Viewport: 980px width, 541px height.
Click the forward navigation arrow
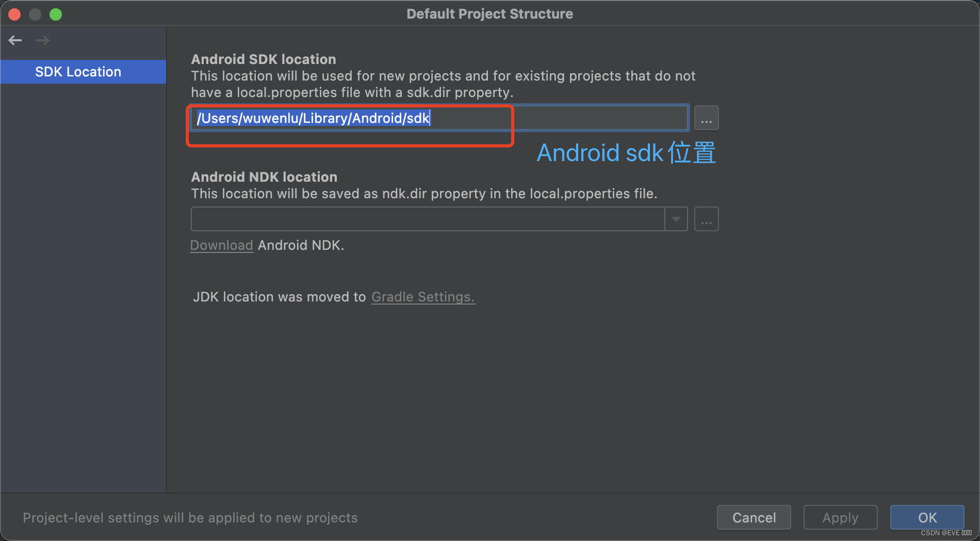coord(43,40)
